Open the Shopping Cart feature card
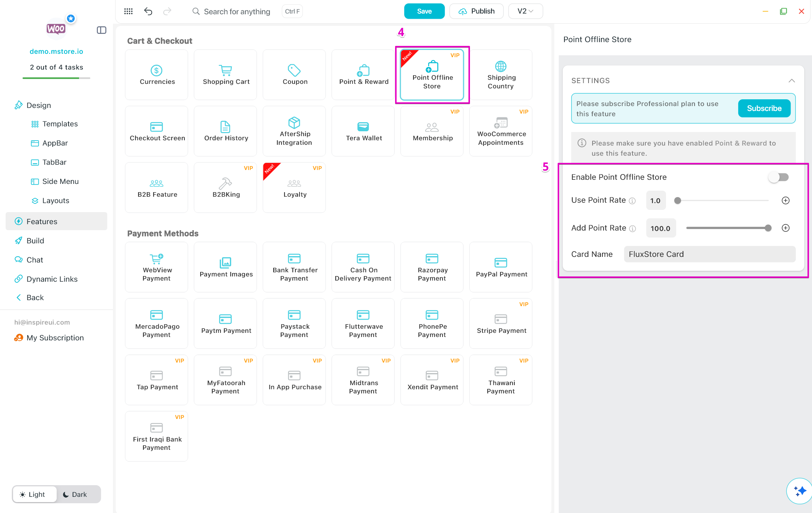Viewport: 812px width, 513px height. (x=225, y=74)
